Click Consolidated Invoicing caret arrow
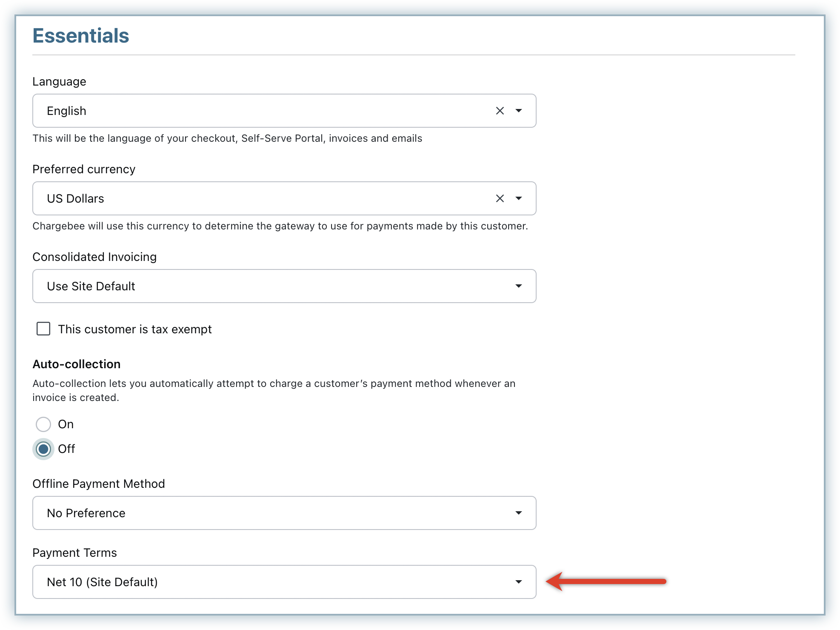This screenshot has width=840, height=630. 518,286
